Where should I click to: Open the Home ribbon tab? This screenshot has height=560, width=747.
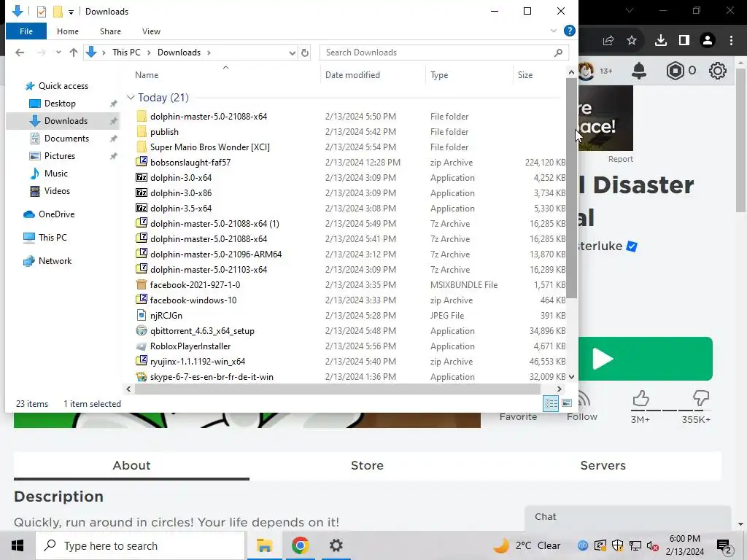[68, 31]
